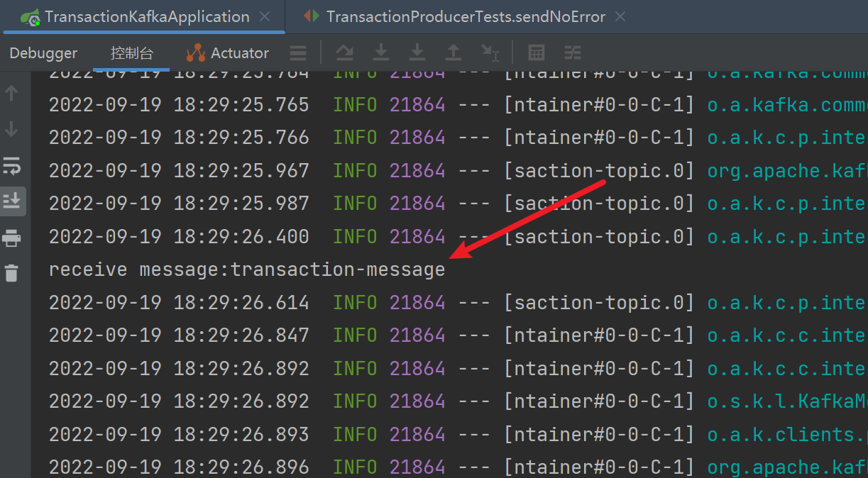Click the up arrow in console gutter
The image size is (868, 478).
click(x=11, y=93)
